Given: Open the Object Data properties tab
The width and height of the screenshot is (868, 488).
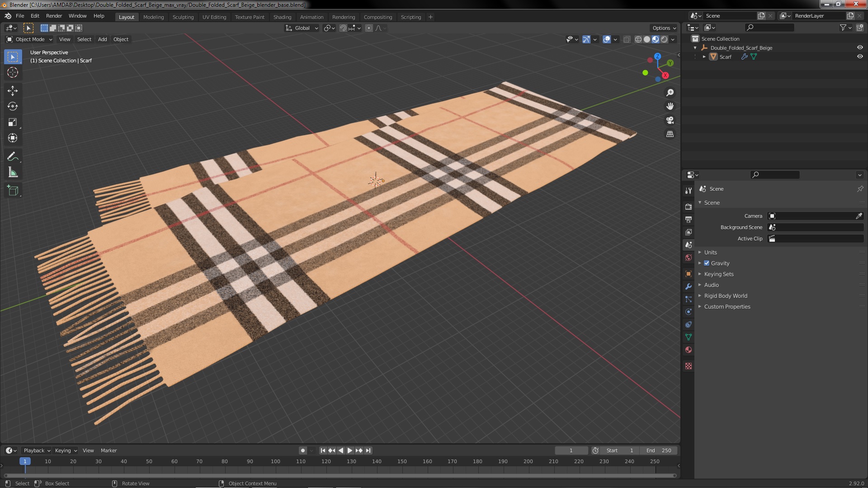Looking at the screenshot, I should [x=688, y=337].
